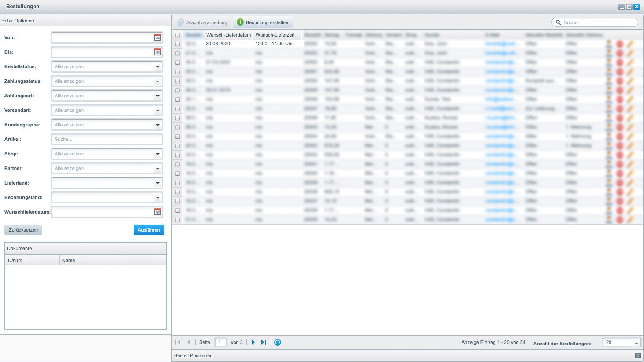Delete the 30.06.2020 order via red icon
644x362 pixels.
coord(619,44)
